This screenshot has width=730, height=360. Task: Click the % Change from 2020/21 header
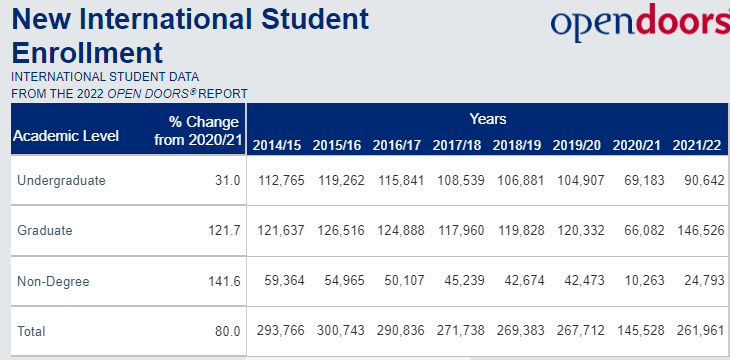(x=197, y=131)
